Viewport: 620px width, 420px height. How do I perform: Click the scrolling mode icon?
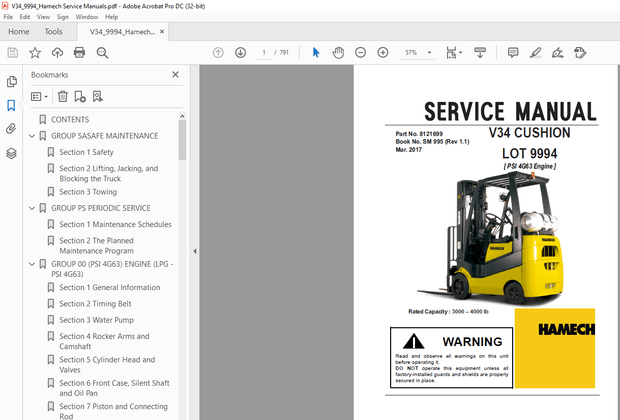(x=480, y=53)
